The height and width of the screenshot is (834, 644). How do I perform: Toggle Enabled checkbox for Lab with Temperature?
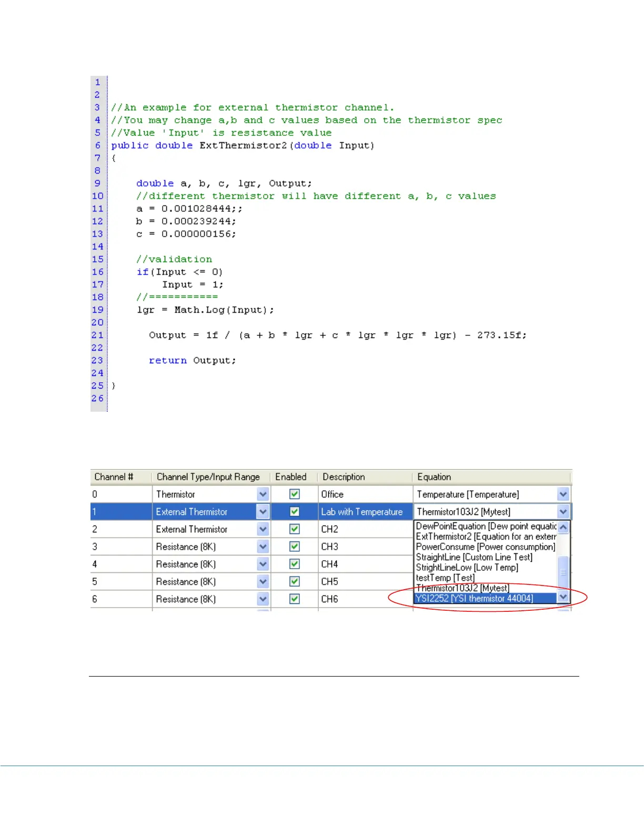coord(295,512)
